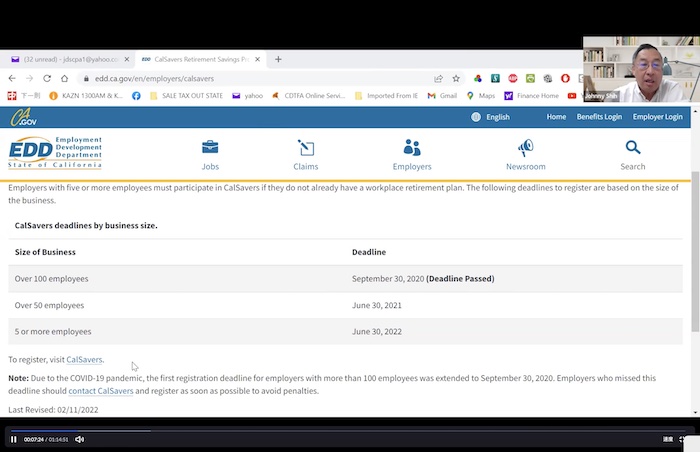Seek along the video progress bar
The height and width of the screenshot is (452, 700).
click(348, 431)
